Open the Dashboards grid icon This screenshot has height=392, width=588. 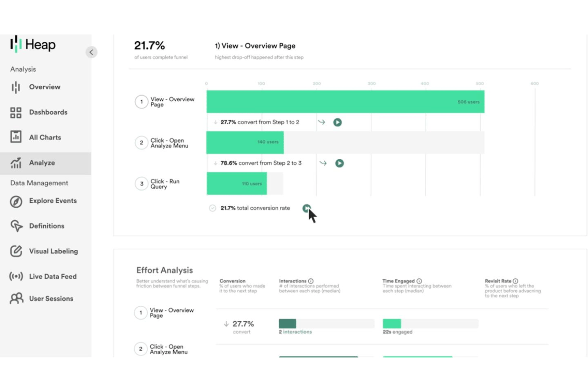[x=15, y=113]
